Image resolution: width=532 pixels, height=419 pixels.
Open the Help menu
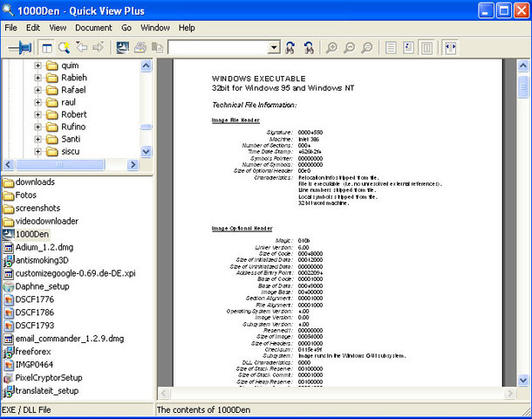pos(187,28)
